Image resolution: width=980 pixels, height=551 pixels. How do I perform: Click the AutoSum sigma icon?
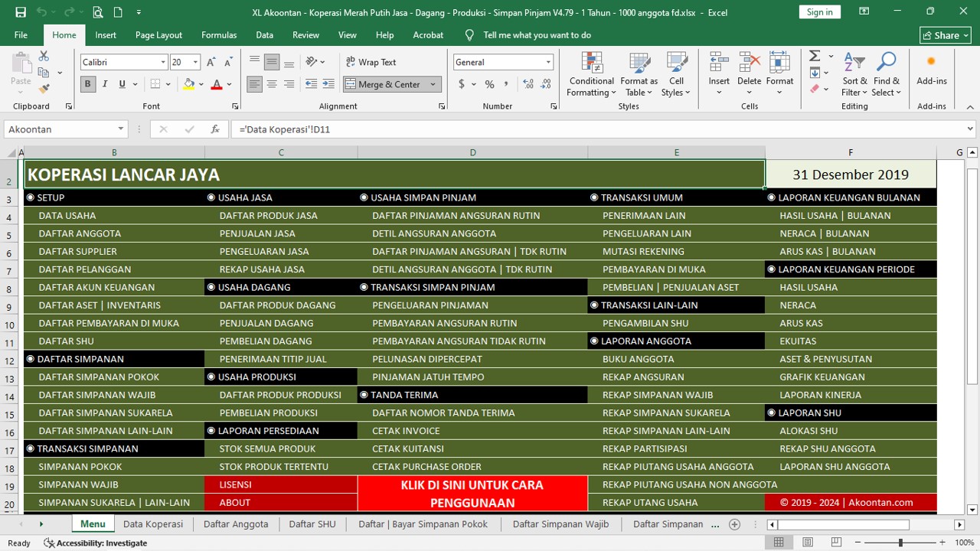(815, 56)
